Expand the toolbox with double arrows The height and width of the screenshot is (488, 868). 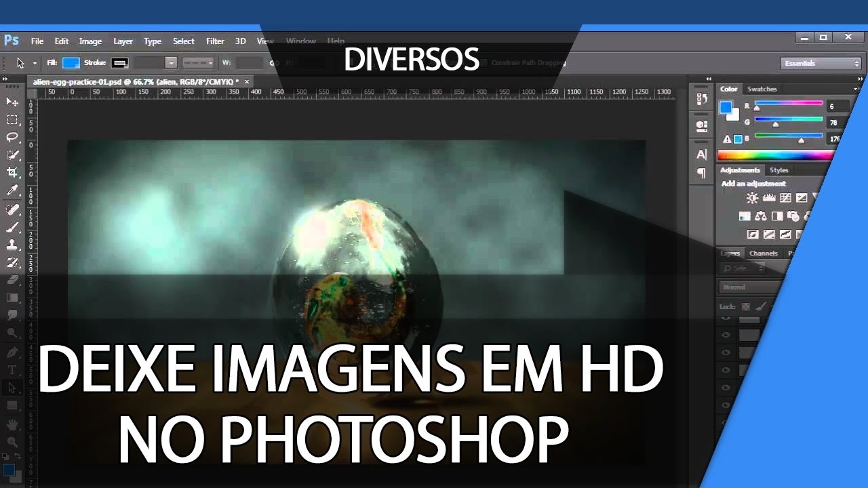tap(6, 80)
